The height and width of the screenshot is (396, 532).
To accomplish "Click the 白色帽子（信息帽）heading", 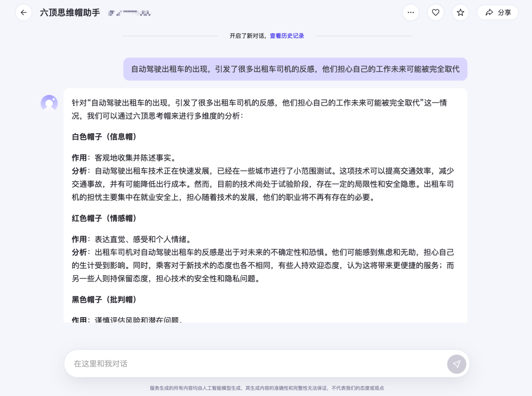I will (x=104, y=137).
